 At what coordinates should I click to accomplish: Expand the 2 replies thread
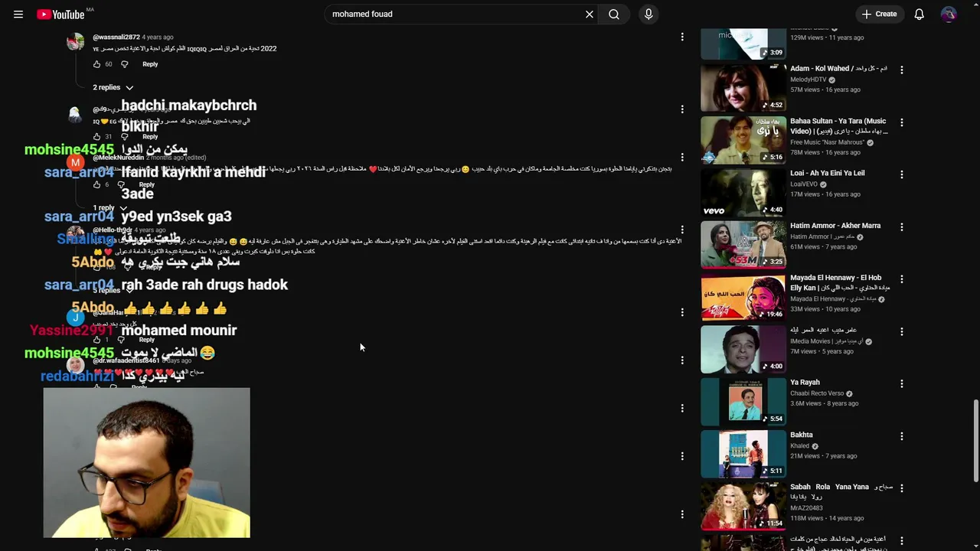tap(113, 87)
